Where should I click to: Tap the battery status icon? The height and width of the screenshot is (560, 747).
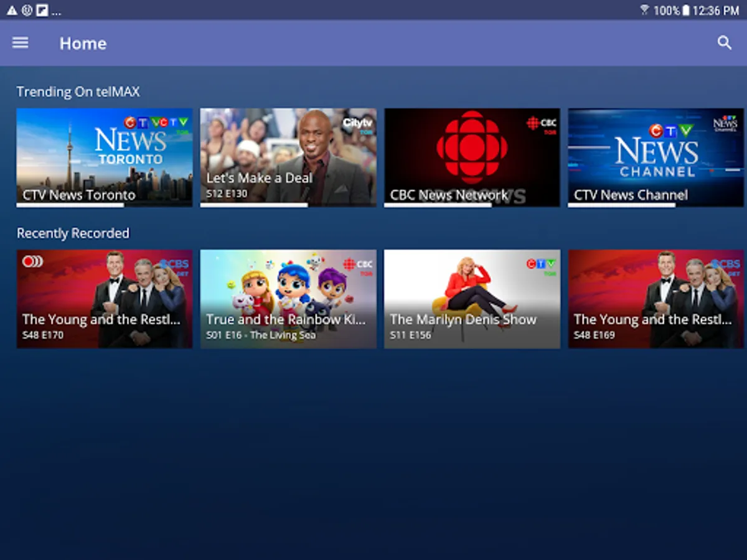pyautogui.click(x=685, y=11)
